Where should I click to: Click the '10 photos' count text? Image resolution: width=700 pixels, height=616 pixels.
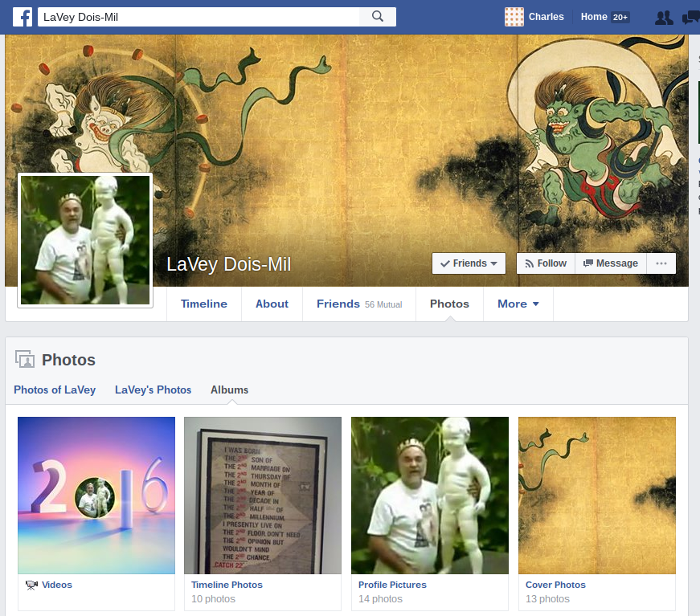click(214, 599)
